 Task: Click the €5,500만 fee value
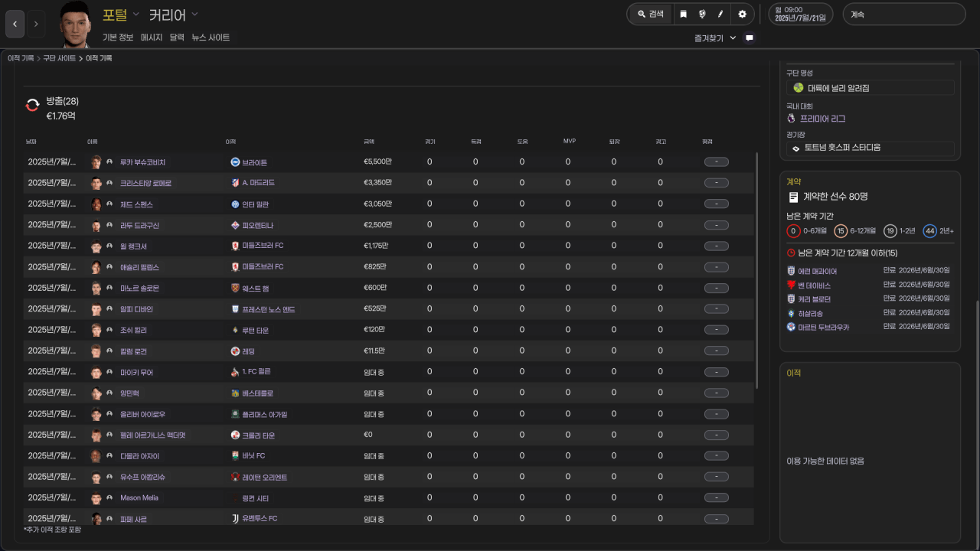click(378, 162)
